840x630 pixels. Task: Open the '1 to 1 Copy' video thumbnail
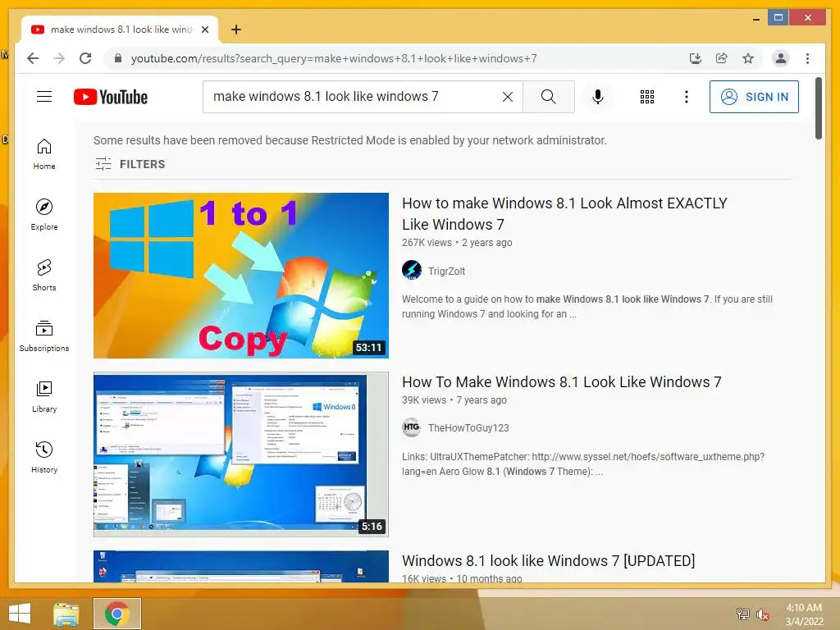point(241,276)
